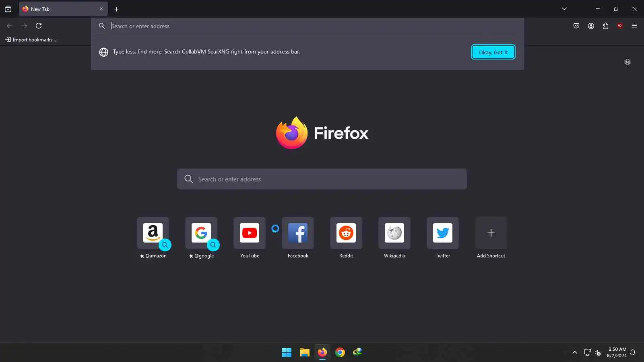Screen dimensions: 644x362
Task: Open the Firefox View icon
Action: pyautogui.click(x=8, y=9)
